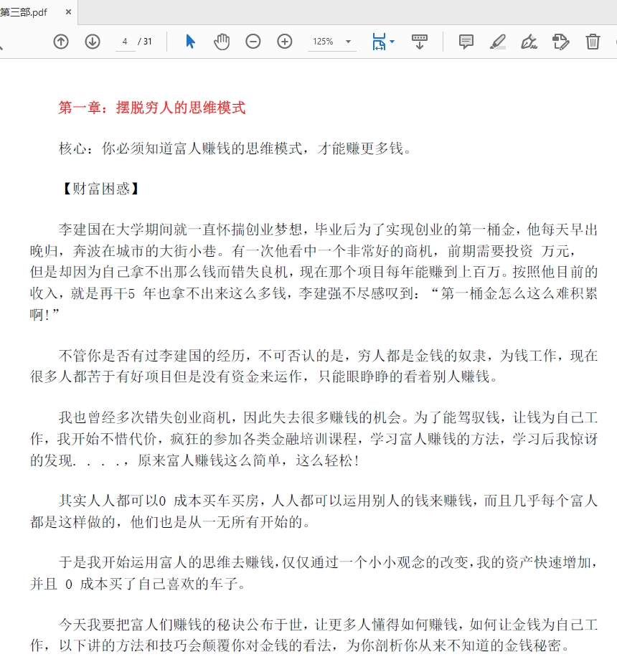This screenshot has width=617, height=672.
Task: Add a comment sticky note
Action: [466, 42]
